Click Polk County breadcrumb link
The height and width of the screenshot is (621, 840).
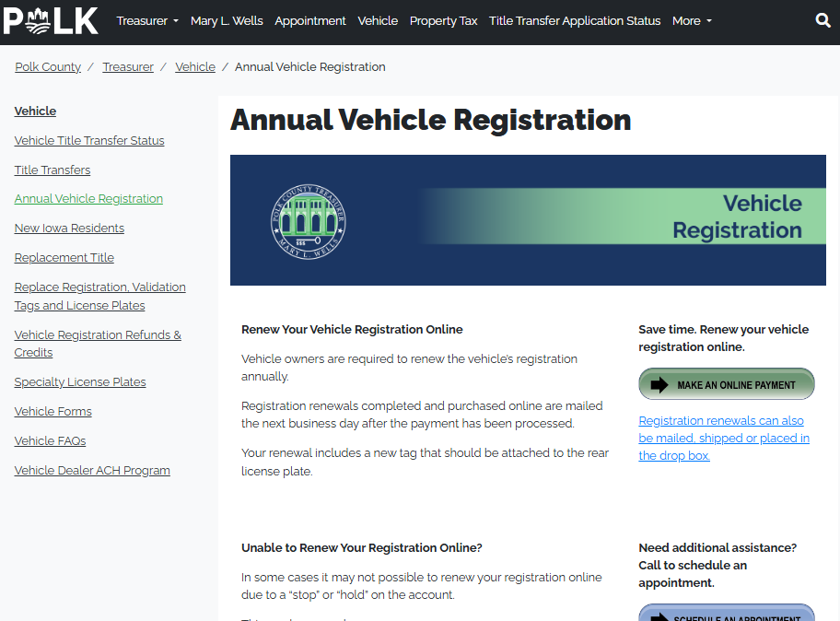(x=48, y=67)
